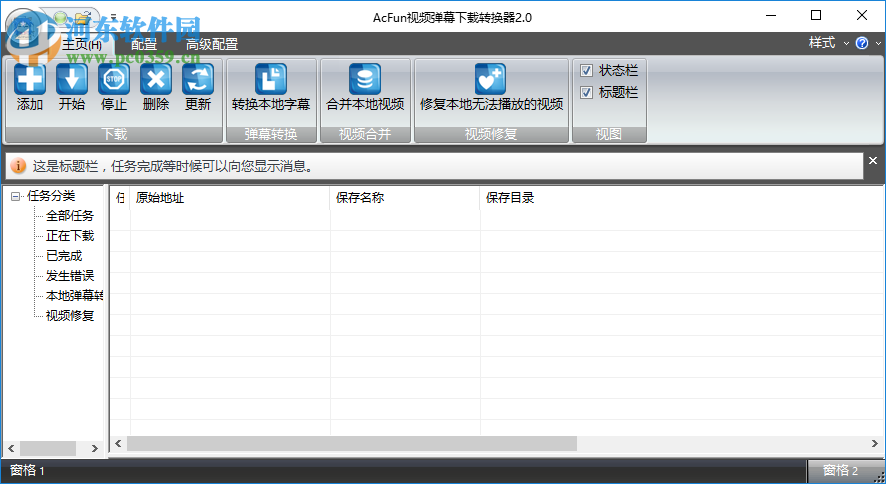Open dropdown arrow next to help icon
The image size is (886, 484).
878,43
